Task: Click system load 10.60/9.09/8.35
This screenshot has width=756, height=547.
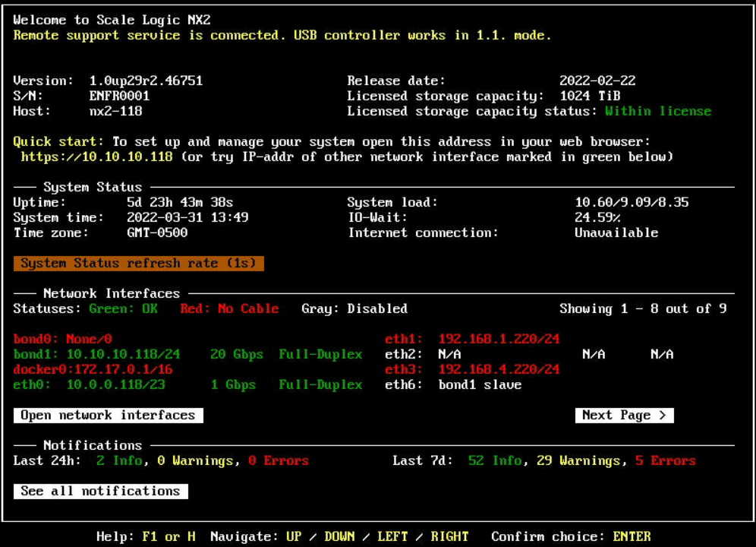Action: (632, 202)
